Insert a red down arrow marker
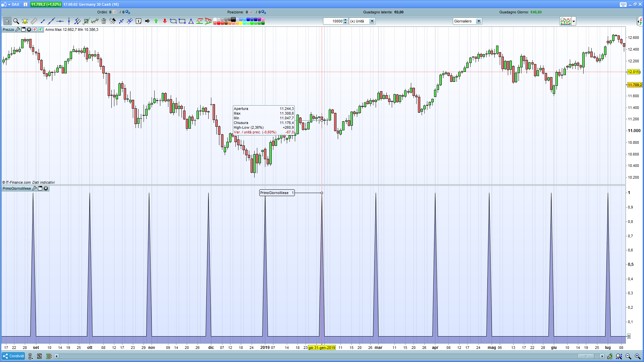The image size is (644, 362). pos(165,21)
